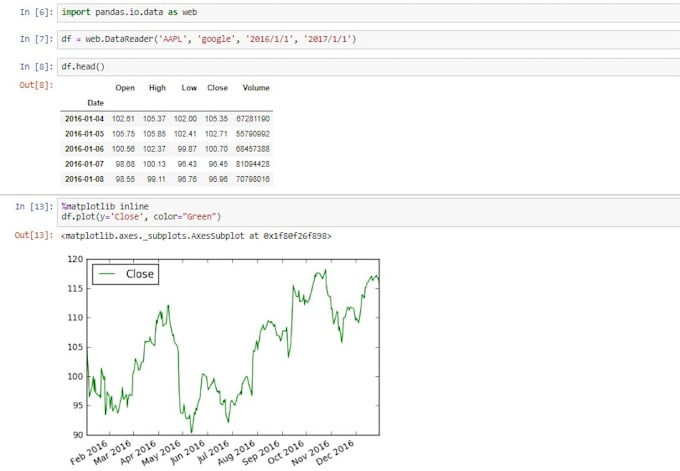Click the High column header
This screenshot has width=680, height=471.
click(157, 88)
